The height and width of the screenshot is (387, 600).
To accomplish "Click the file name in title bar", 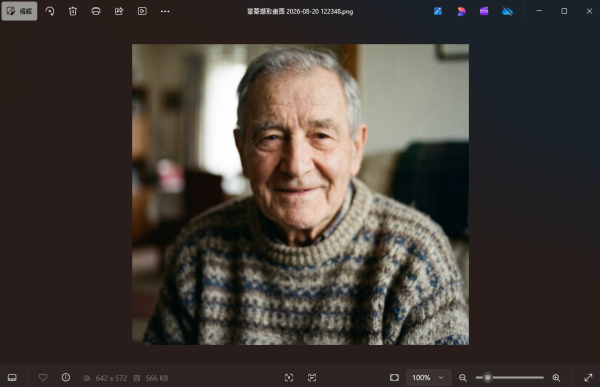I will (300, 11).
